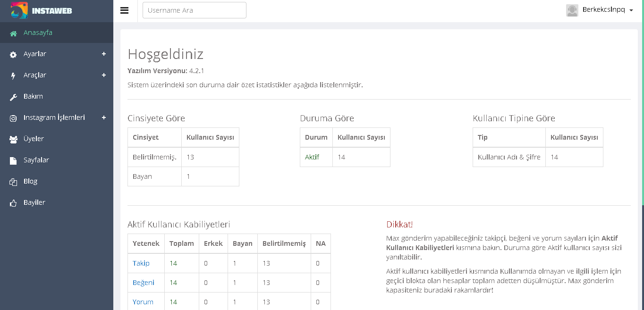Click the user avatar image
644x310 pixels.
coord(572,10)
